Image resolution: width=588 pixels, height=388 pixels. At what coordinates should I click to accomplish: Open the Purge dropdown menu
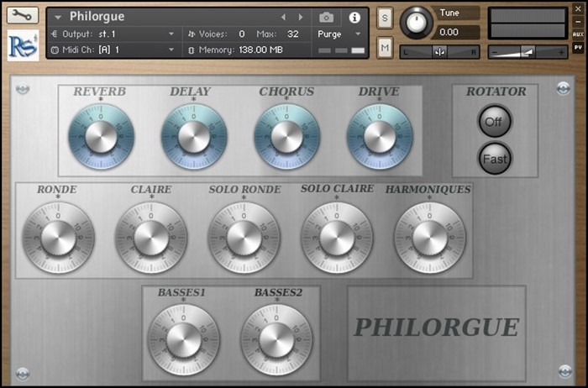(340, 34)
